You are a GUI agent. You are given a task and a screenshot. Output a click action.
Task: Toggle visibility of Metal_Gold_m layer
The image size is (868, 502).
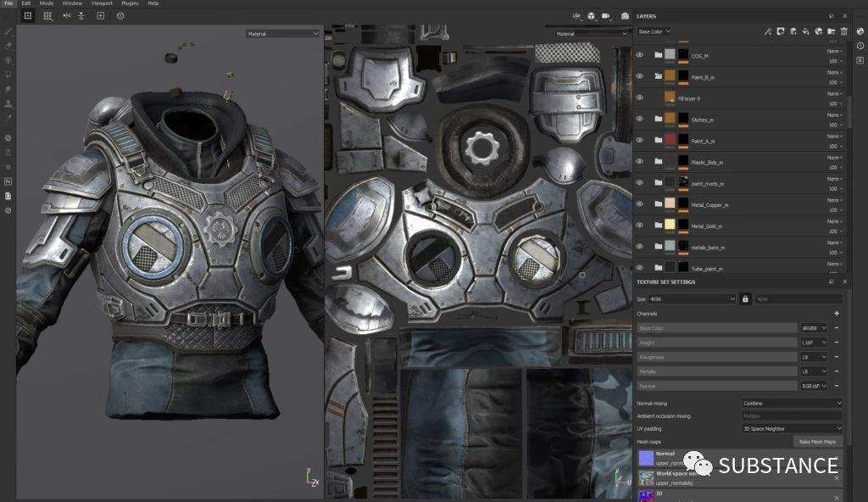(639, 225)
